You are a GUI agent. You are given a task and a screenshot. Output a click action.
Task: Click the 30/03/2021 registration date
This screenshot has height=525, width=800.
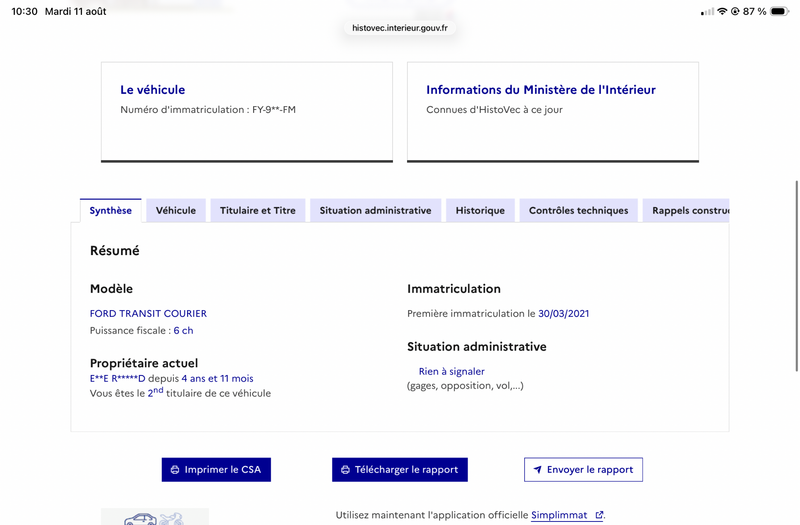(564, 313)
